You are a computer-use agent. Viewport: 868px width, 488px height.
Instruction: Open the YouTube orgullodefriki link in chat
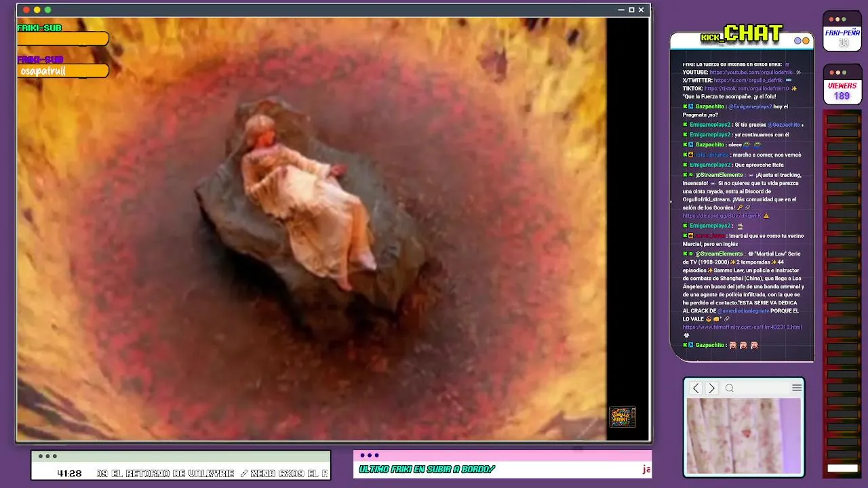point(752,72)
